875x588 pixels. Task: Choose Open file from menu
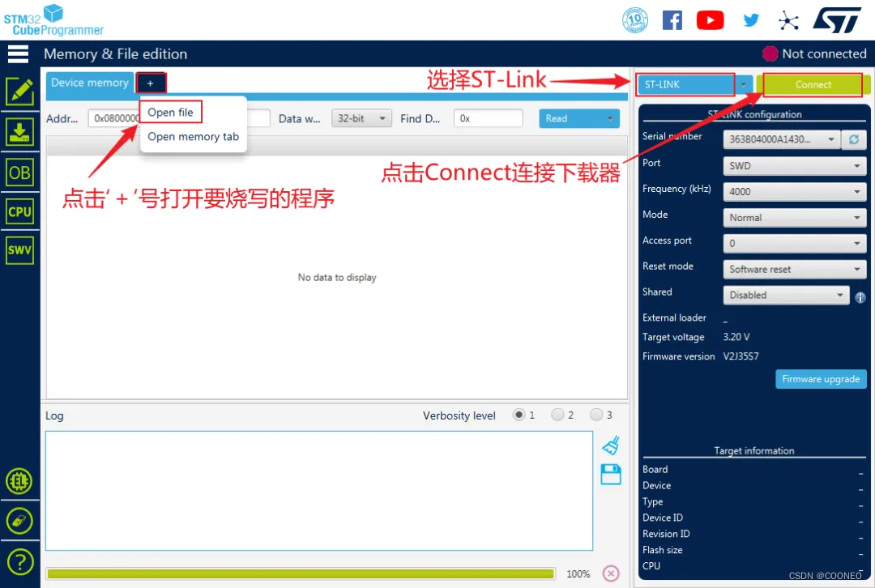(170, 112)
